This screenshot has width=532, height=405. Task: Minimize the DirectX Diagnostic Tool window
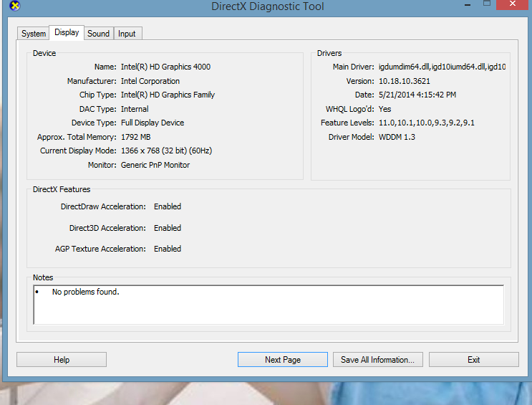tap(468, 5)
